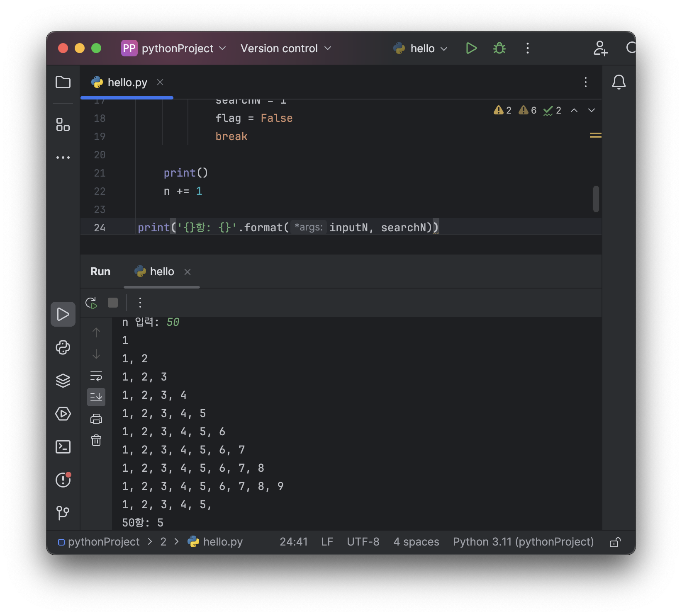Viewport: 682px width, 616px height.
Task: Close the hello run tab
Action: [188, 272]
